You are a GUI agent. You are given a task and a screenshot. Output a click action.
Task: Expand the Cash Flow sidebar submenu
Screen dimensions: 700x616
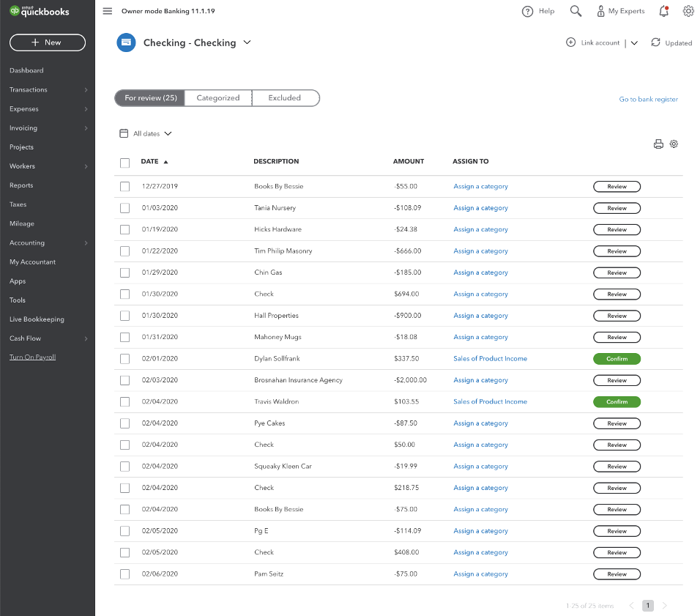coord(86,338)
